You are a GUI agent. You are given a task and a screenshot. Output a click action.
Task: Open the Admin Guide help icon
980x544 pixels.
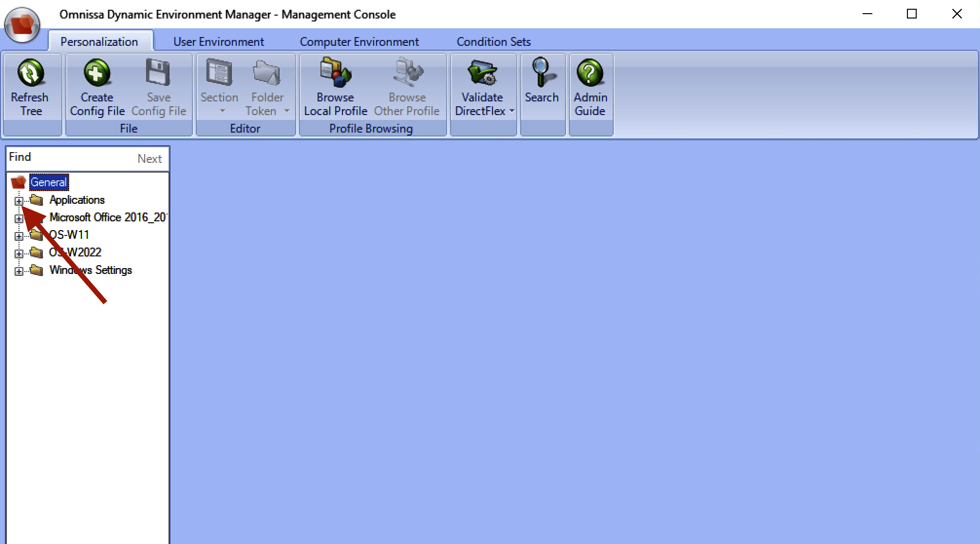tap(590, 73)
